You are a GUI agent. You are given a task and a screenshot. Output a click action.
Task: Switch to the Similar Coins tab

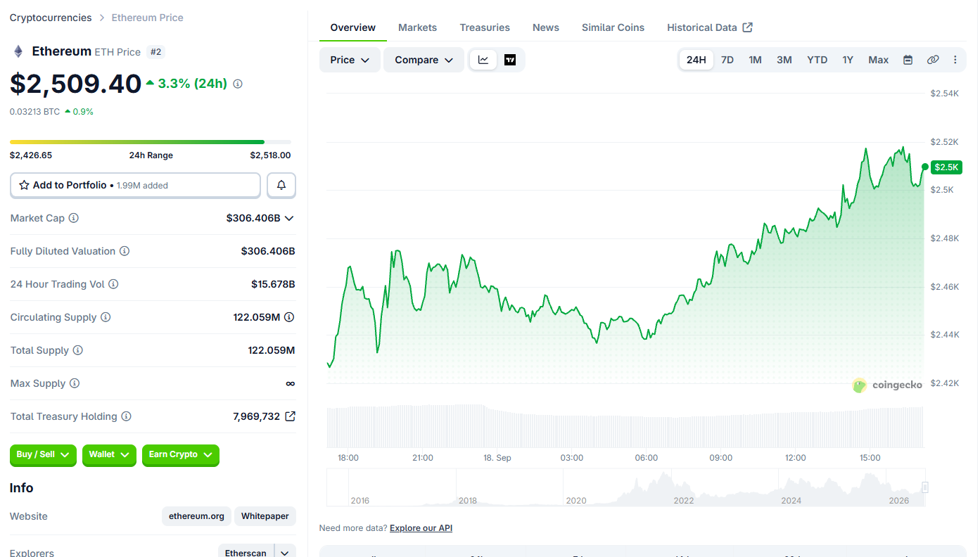coord(613,27)
